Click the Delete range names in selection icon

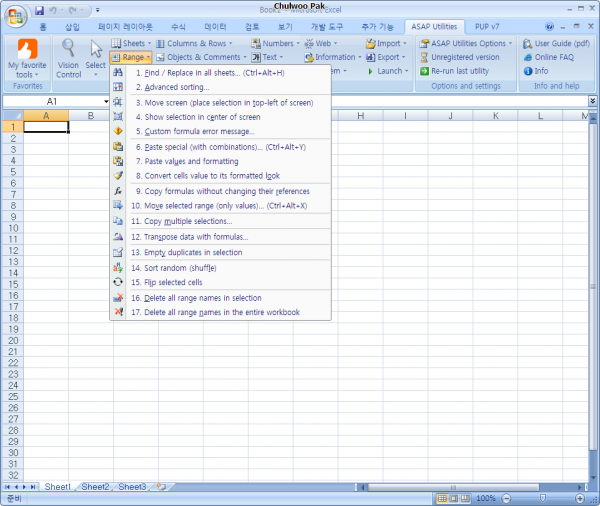(x=118, y=297)
